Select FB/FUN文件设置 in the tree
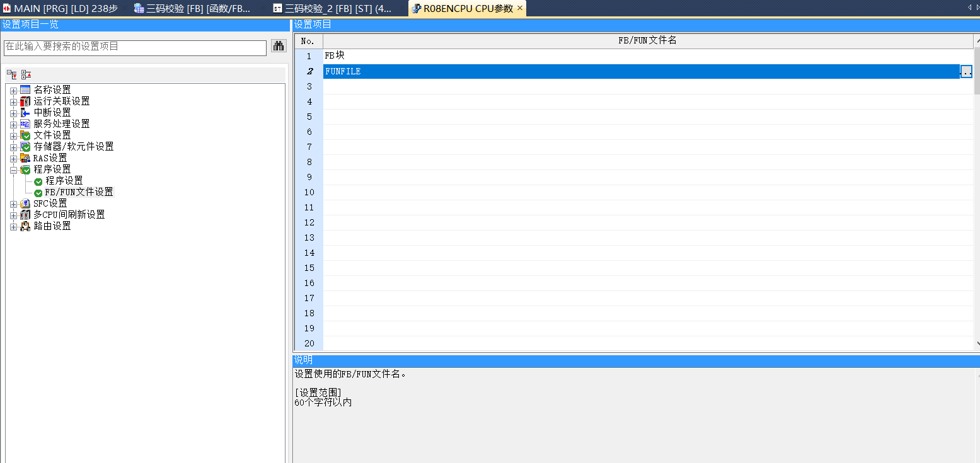 pyautogui.click(x=79, y=192)
